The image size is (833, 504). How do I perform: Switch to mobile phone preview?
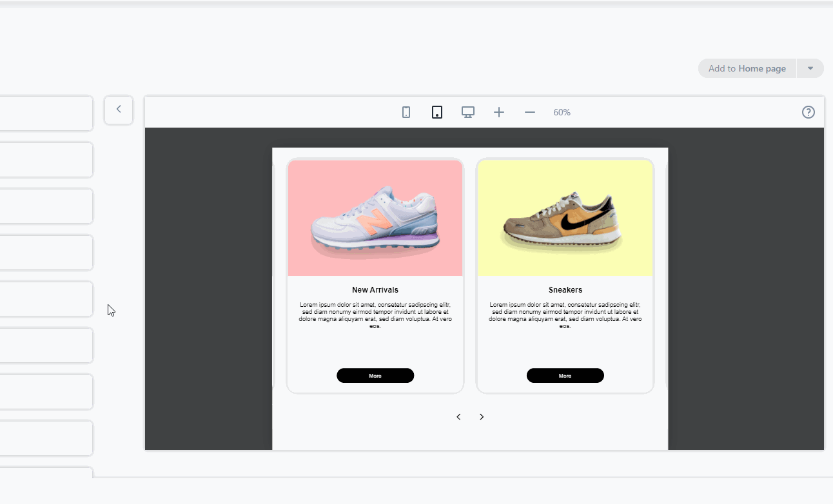406,112
